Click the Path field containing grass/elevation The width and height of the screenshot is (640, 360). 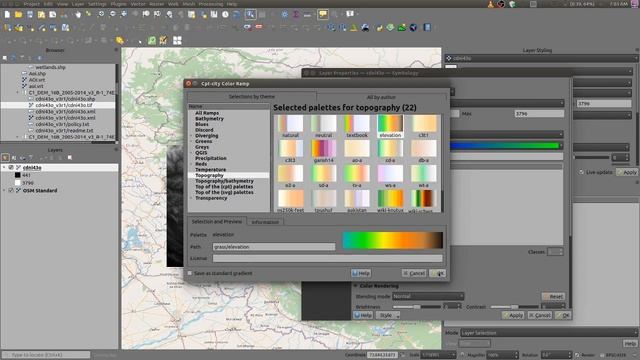click(274, 247)
